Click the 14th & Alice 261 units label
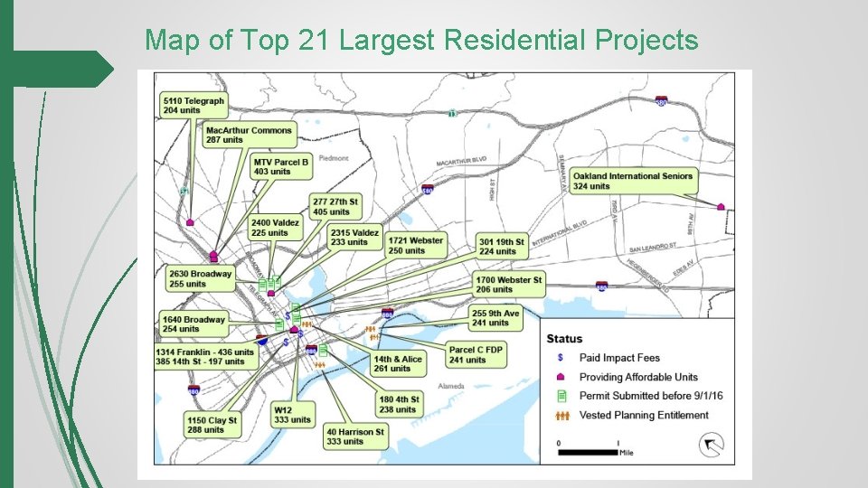The image size is (868, 488). (x=398, y=363)
